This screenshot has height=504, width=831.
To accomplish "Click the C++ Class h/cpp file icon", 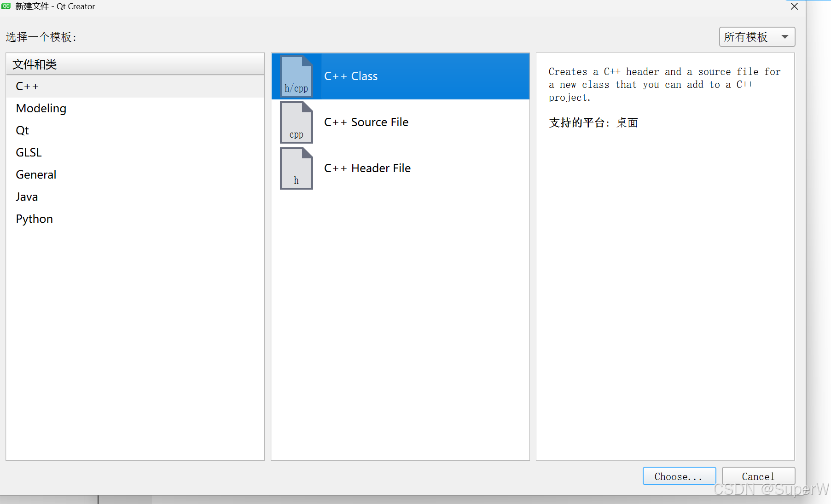I will [296, 76].
